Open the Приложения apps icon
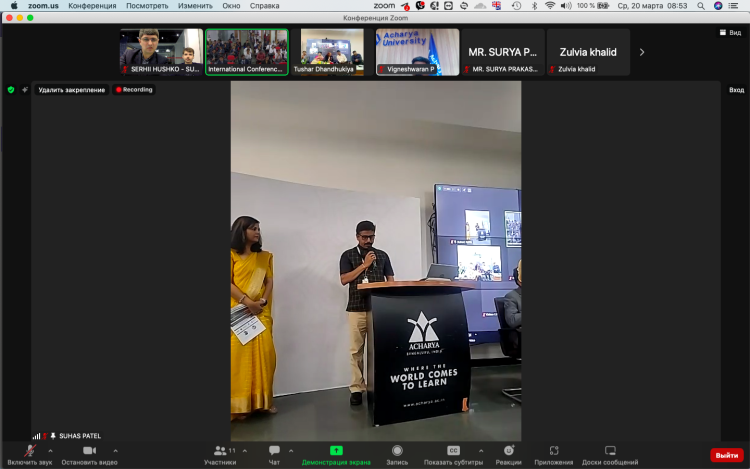Screen dimensions: 750x469 554,451
